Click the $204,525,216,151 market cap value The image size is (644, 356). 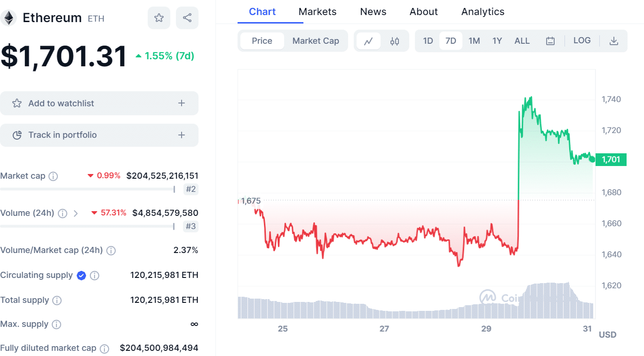click(x=162, y=176)
